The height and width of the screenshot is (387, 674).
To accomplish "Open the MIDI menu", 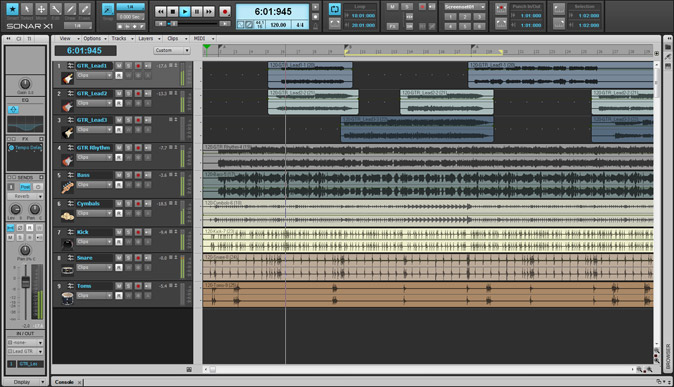I will [x=202, y=39].
